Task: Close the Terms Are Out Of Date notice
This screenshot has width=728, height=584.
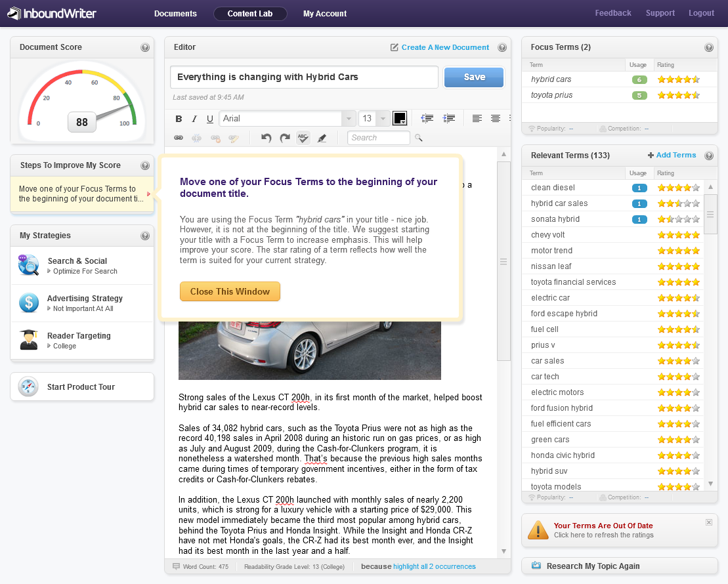Action: 709,522
